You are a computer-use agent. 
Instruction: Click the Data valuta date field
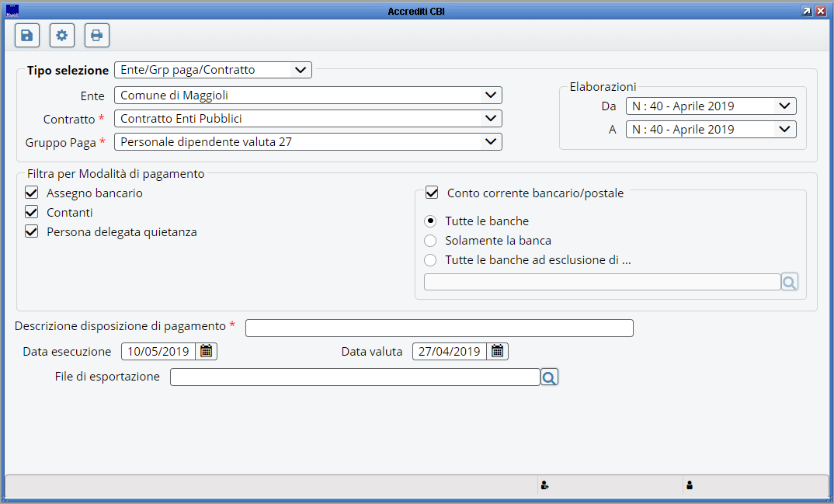pyautogui.click(x=450, y=352)
